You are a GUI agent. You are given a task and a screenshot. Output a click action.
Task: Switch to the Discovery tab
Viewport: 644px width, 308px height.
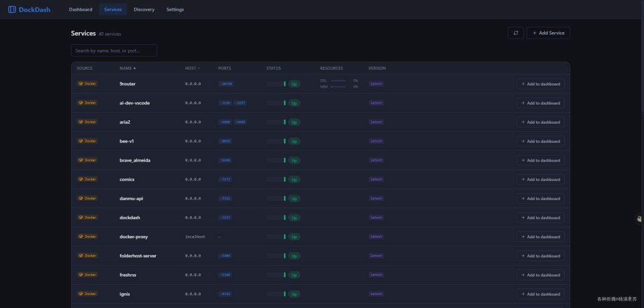tap(144, 10)
